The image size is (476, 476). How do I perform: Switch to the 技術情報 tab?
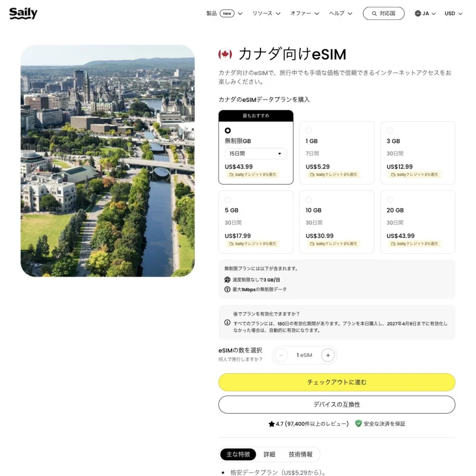coord(301,455)
